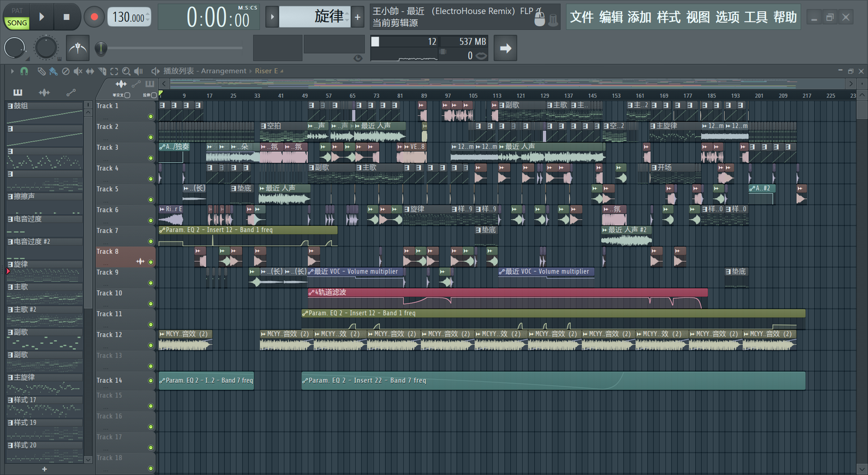Select the paint brush tool
This screenshot has width=868, height=475.
coord(53,71)
